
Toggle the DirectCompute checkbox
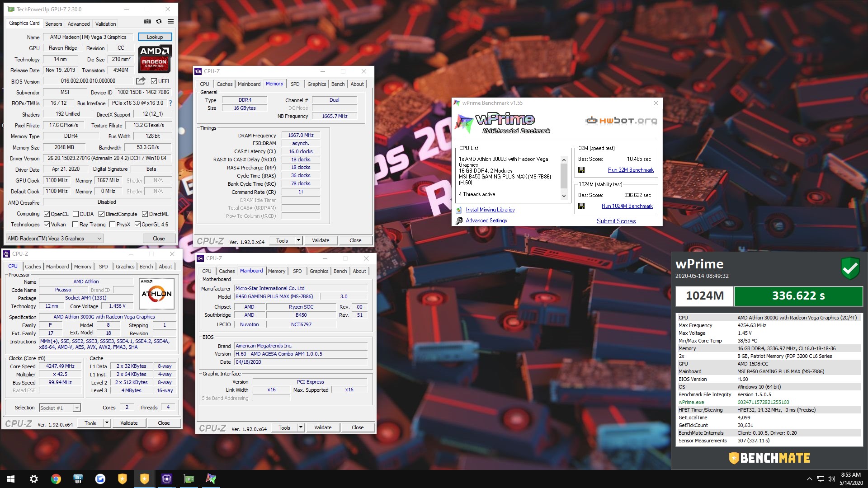click(102, 214)
